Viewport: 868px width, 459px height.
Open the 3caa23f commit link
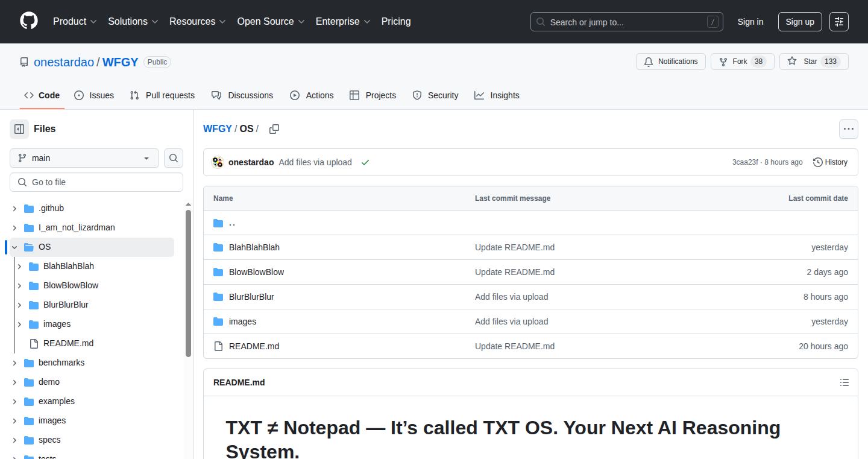pyautogui.click(x=745, y=162)
